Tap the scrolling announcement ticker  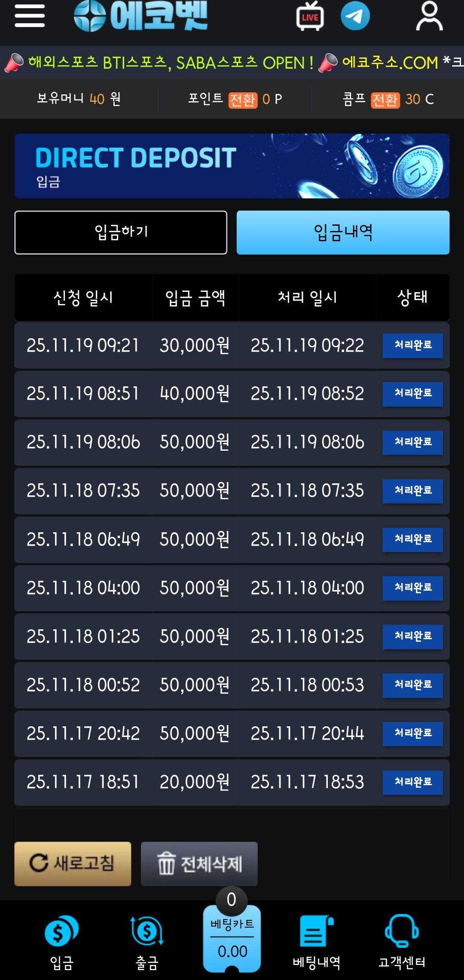tap(232, 63)
